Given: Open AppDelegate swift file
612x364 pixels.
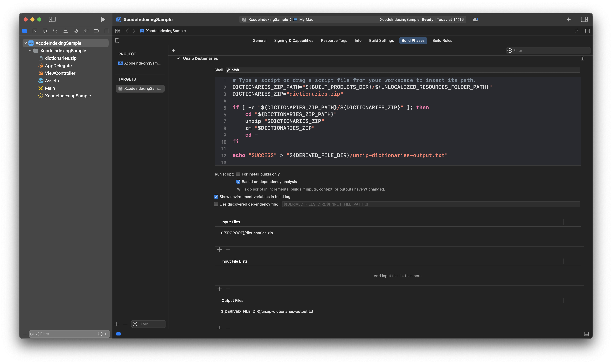Looking at the screenshot, I should click(58, 66).
